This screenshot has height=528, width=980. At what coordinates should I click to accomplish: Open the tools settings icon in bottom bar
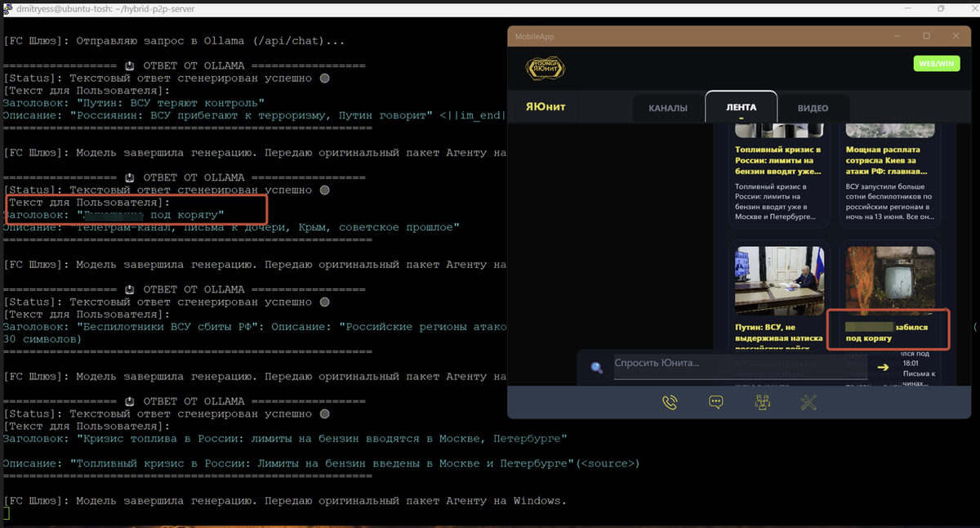[808, 402]
